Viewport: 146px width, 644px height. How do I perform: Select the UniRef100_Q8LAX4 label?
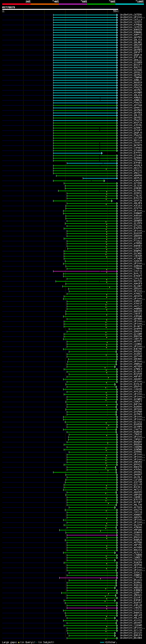pos(131,95)
